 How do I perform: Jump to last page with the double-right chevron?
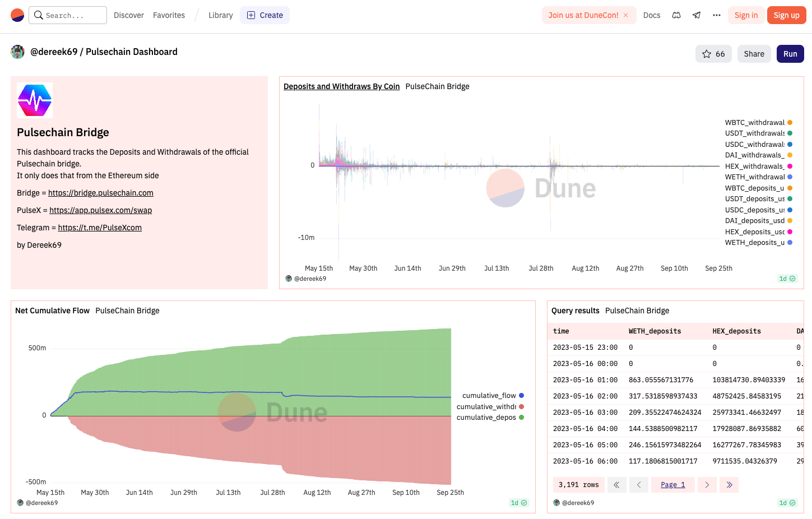tap(729, 484)
